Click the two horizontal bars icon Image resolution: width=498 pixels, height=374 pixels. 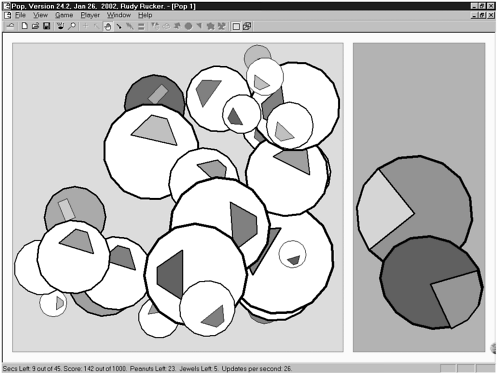tap(141, 26)
